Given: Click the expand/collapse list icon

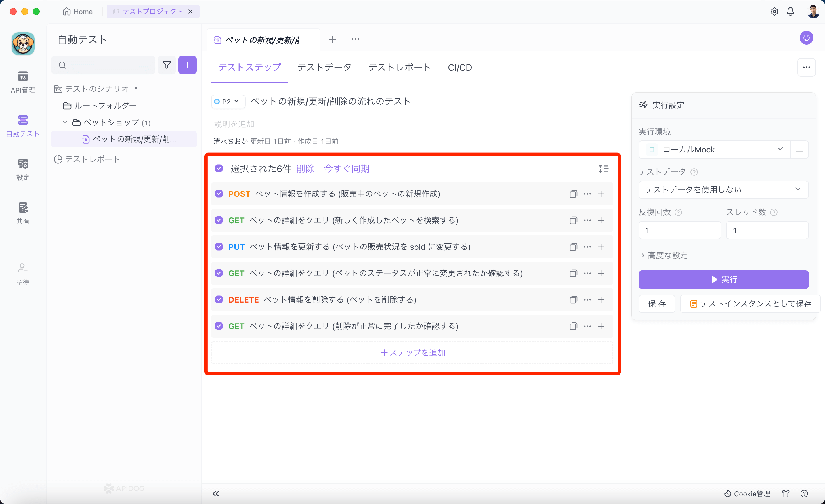Looking at the screenshot, I should (x=604, y=169).
